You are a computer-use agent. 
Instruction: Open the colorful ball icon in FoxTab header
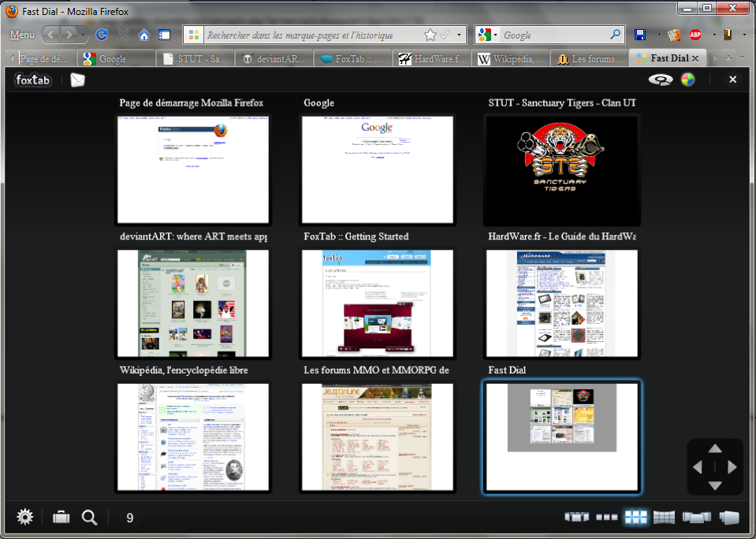point(688,80)
